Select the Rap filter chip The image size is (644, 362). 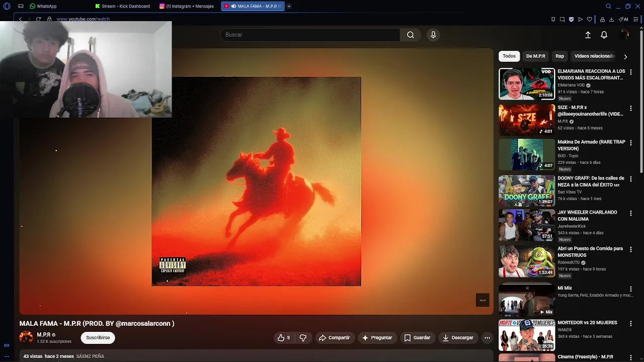click(559, 56)
